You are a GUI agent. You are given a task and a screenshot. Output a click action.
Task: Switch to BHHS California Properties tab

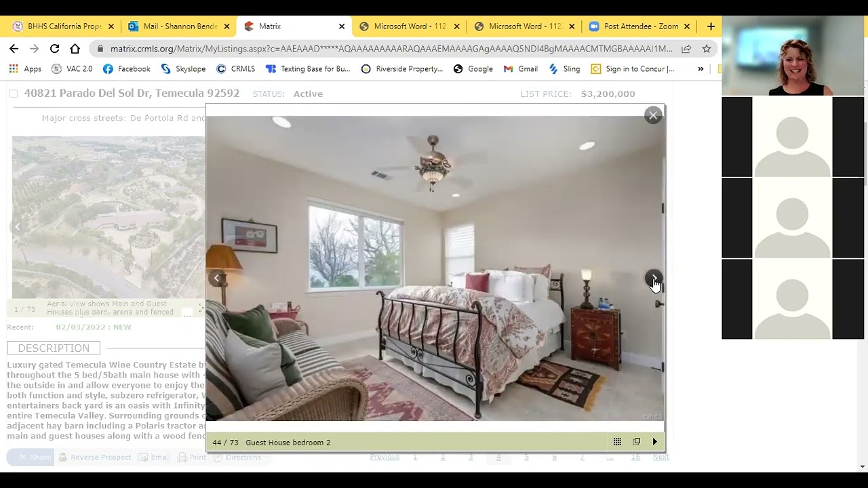(64, 26)
